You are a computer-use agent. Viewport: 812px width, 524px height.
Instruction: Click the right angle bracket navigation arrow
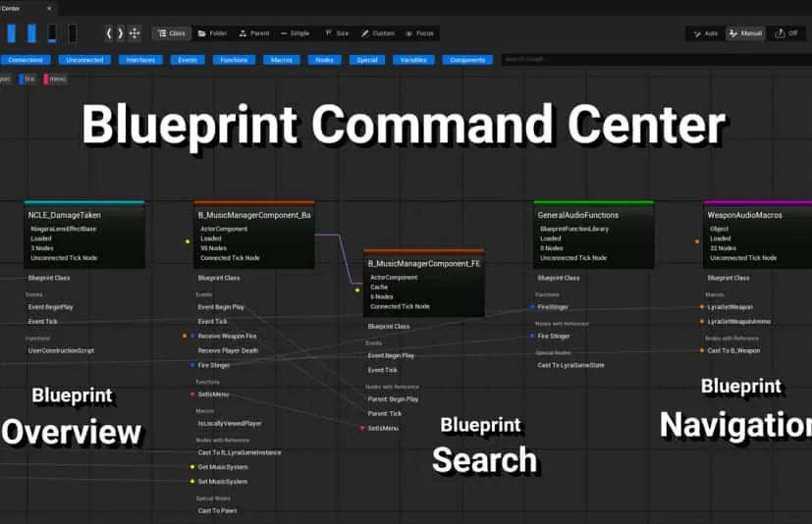[120, 33]
